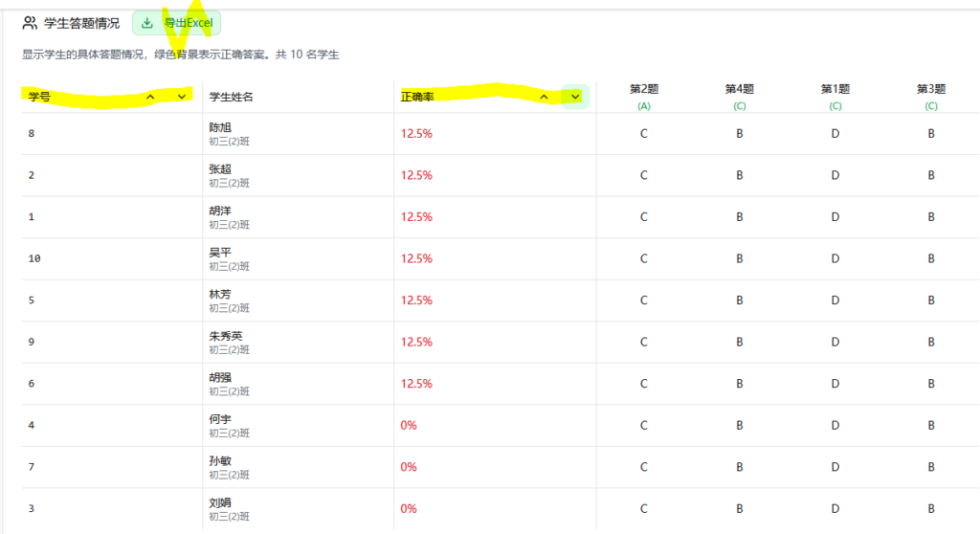Select 0% accuracy value for 何宇
Screen dimensions: 980x534
click(x=409, y=425)
